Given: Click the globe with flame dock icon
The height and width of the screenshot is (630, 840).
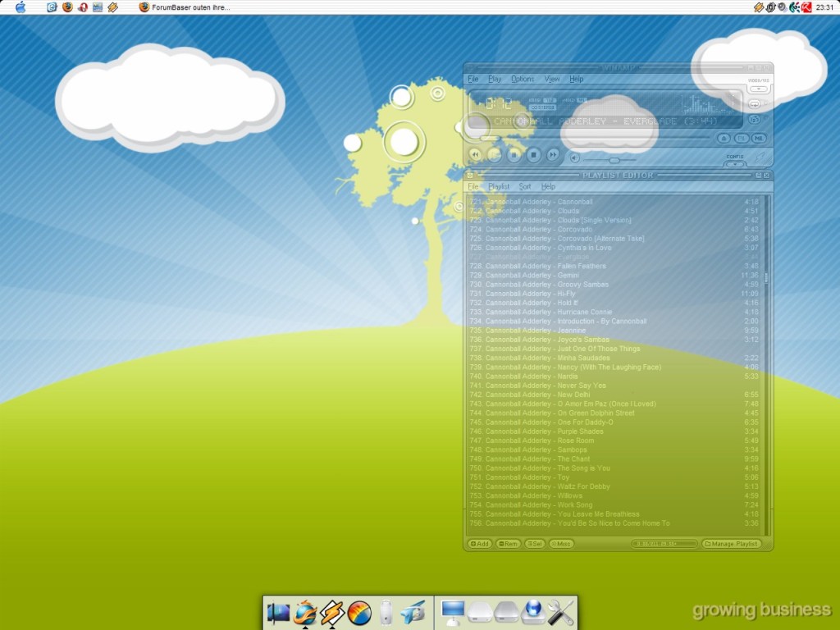Looking at the screenshot, I should 305,612.
